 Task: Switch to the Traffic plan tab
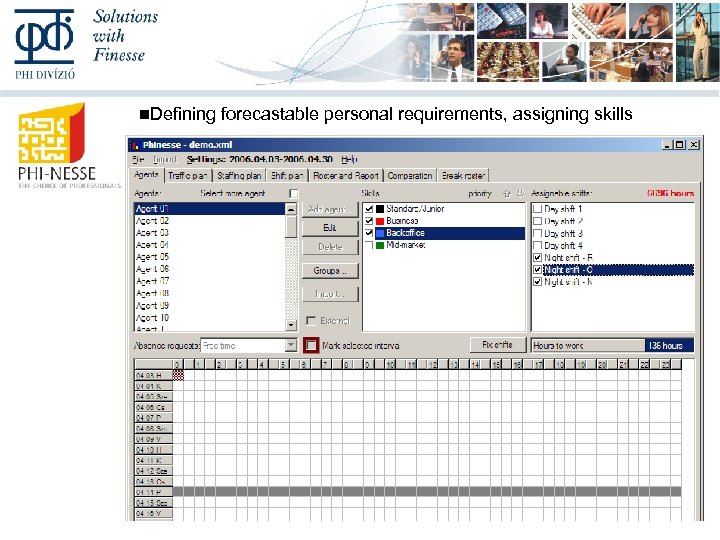click(187, 176)
